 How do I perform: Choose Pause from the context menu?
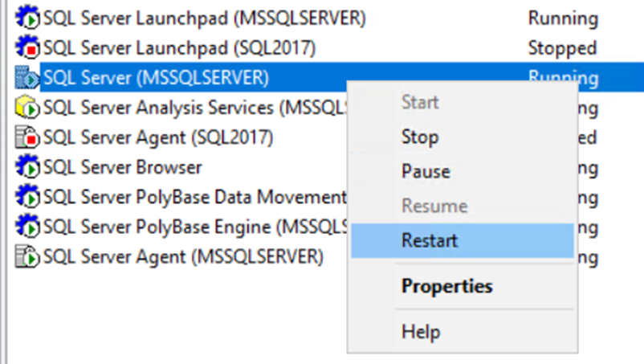click(426, 171)
